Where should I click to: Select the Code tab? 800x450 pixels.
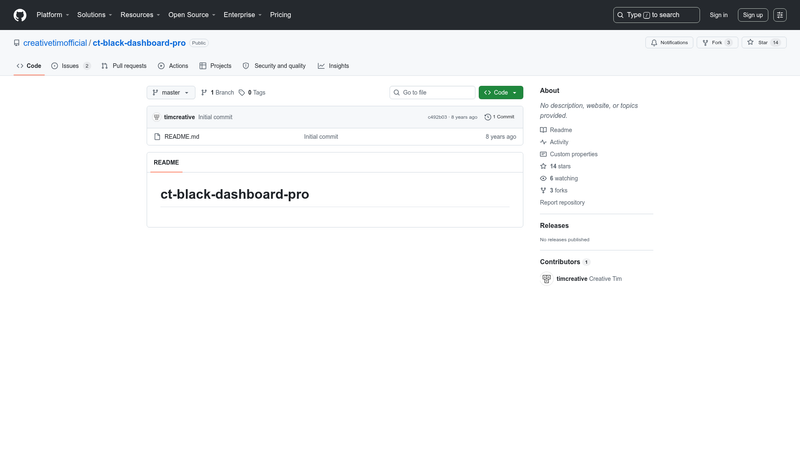[x=29, y=66]
